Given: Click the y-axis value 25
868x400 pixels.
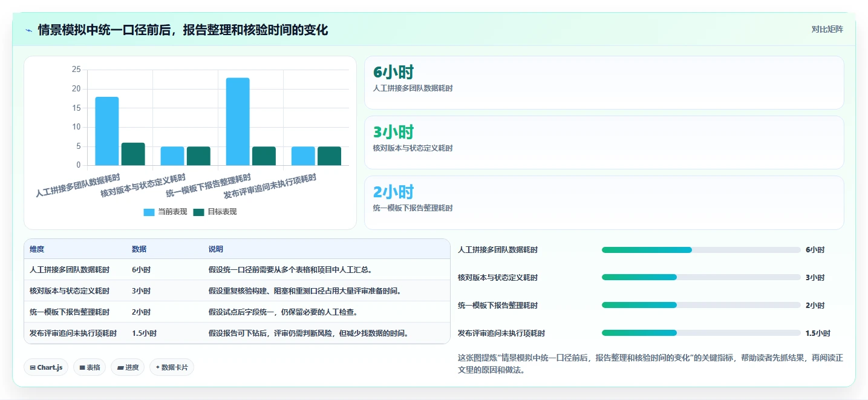Looking at the screenshot, I should (x=76, y=70).
